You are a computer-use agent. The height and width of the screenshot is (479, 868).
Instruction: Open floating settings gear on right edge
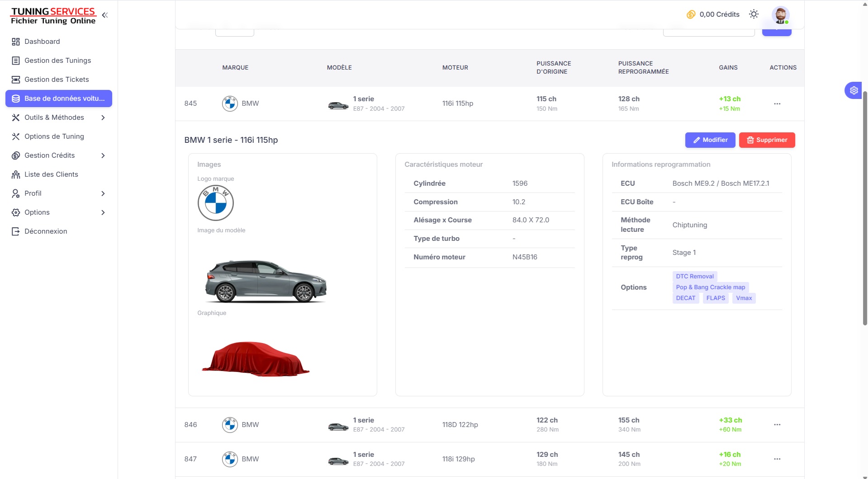tap(854, 90)
